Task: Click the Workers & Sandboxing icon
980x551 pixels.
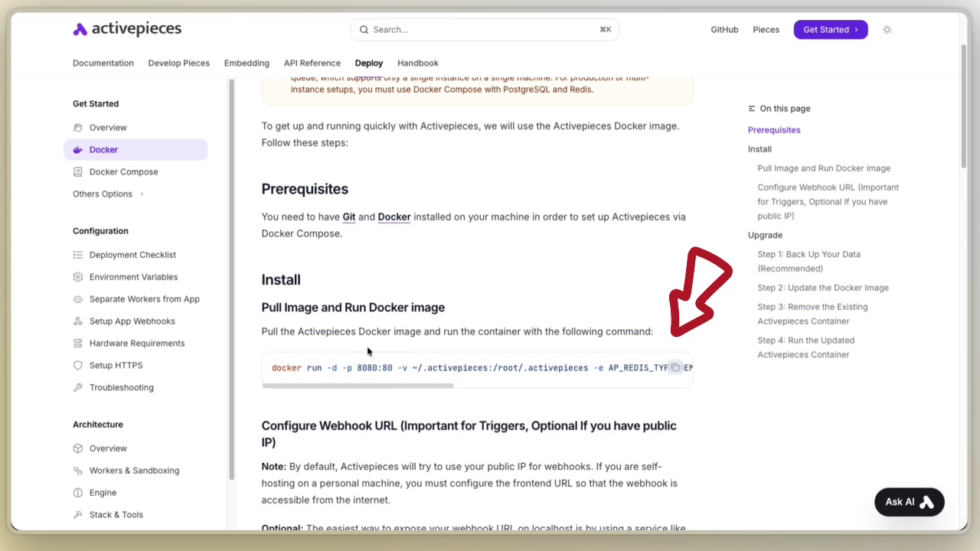Action: tap(77, 470)
